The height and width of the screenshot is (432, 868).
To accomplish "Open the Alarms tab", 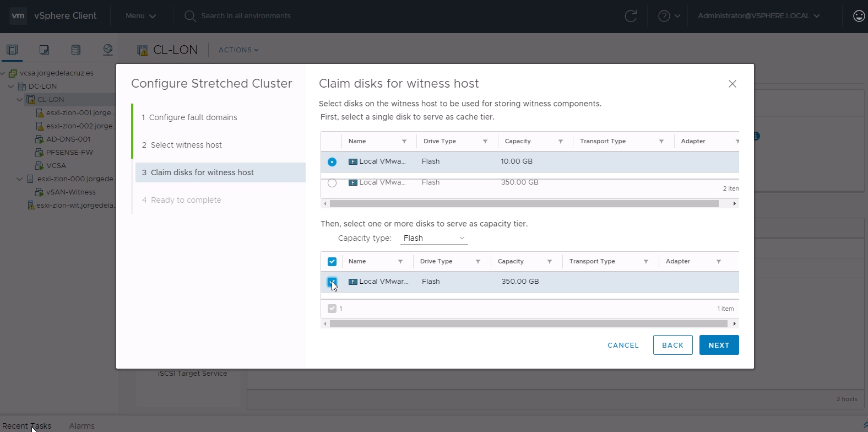I will point(82,426).
